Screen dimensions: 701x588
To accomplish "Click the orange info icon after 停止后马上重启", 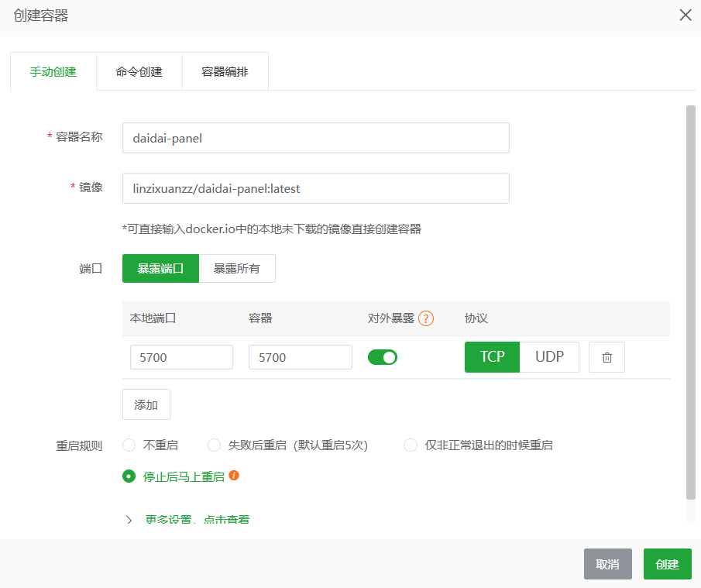I will point(234,476).
